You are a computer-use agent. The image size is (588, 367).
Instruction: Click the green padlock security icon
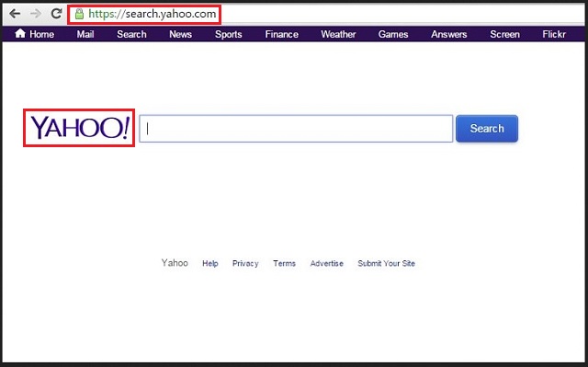(x=79, y=15)
